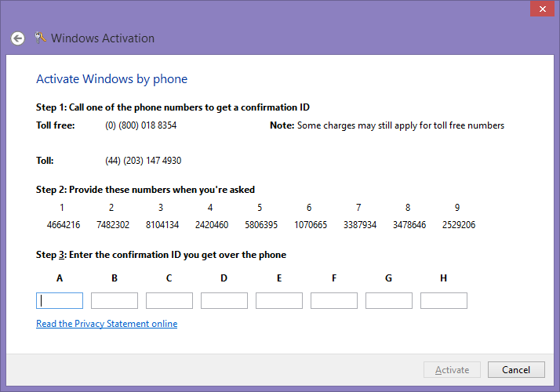Go back using the arrow icon
560x392 pixels.
(17, 38)
